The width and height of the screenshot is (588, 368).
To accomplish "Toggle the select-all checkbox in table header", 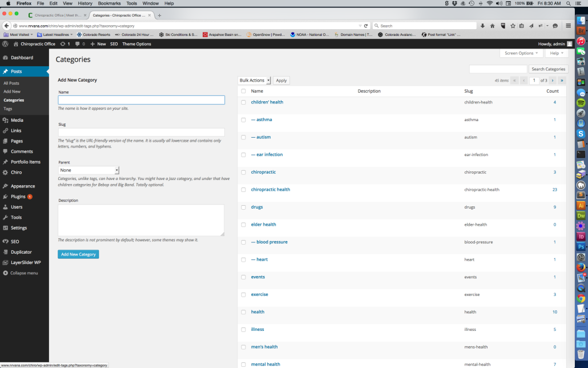I will tap(243, 91).
